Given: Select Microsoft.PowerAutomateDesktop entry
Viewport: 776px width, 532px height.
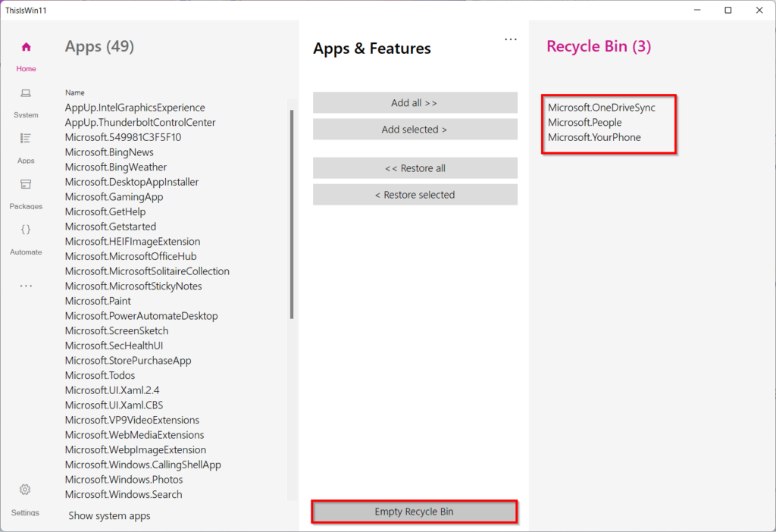Looking at the screenshot, I should (141, 316).
